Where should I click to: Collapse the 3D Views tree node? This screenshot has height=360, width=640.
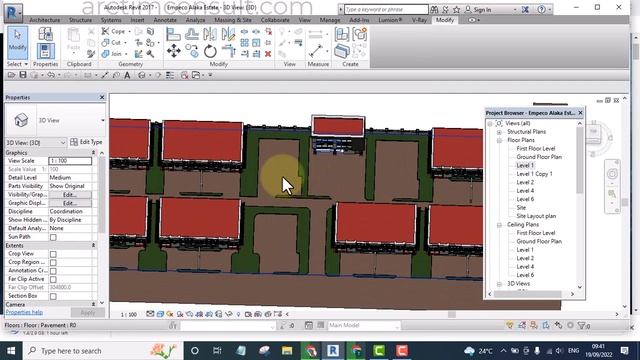pyautogui.click(x=499, y=284)
